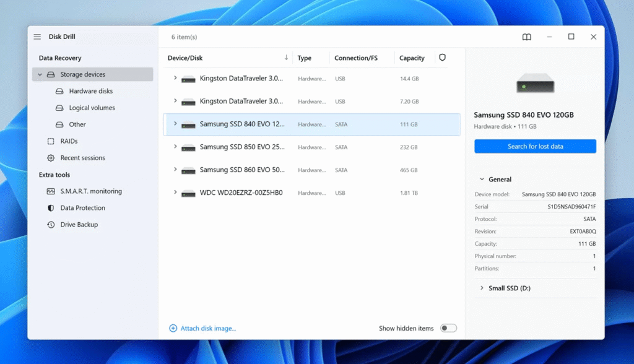Click the S.M.A.R.T. monitoring icon
The image size is (634, 364).
click(x=51, y=191)
